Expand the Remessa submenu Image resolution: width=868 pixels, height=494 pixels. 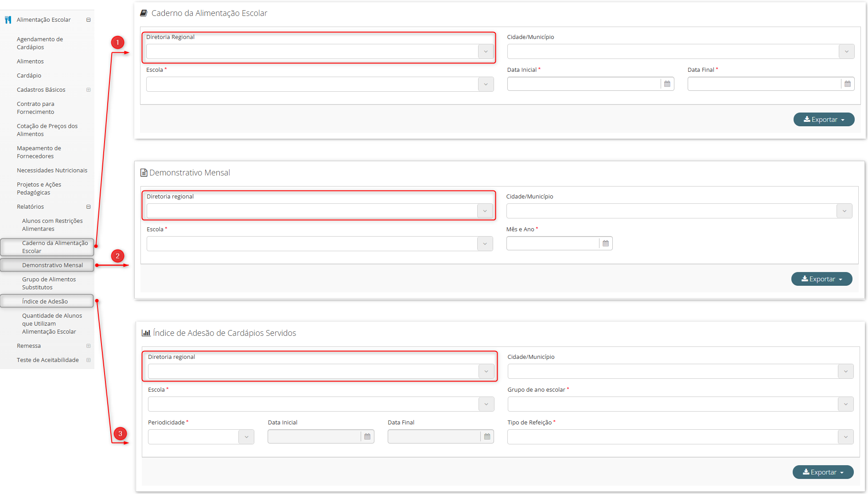[89, 346]
